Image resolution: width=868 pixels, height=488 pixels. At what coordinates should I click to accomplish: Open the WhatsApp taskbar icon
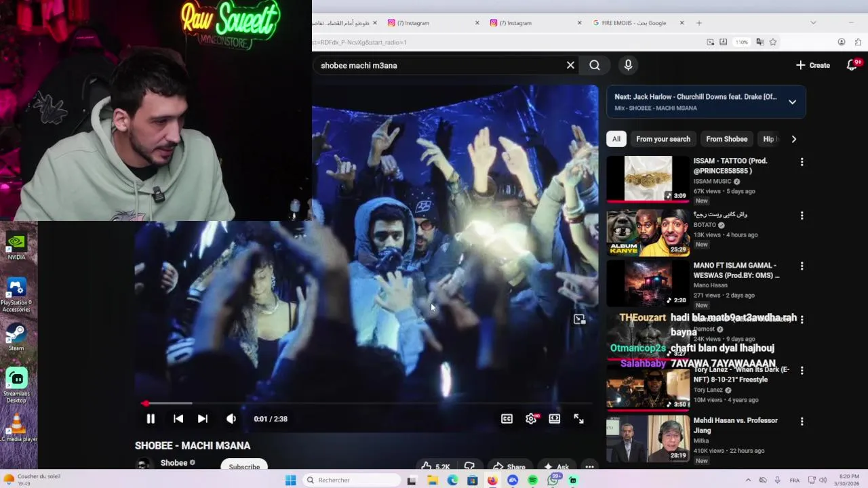553,480
